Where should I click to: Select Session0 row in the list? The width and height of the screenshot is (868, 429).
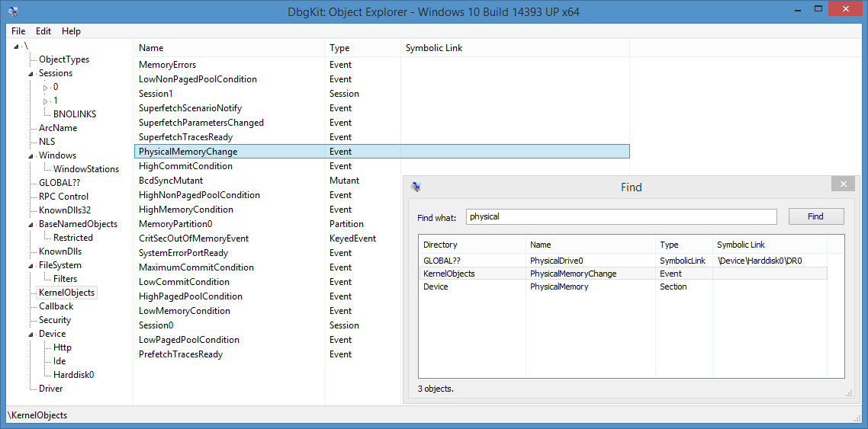(268, 325)
